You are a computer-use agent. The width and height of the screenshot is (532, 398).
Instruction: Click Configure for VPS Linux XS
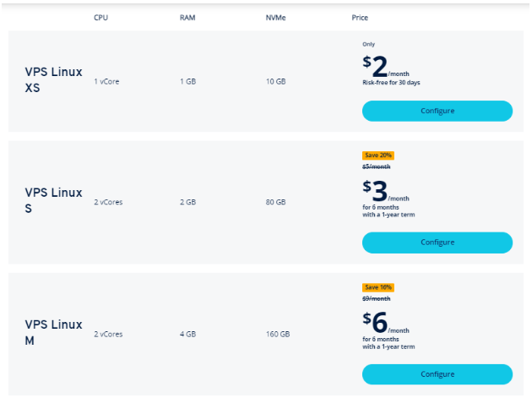437,111
